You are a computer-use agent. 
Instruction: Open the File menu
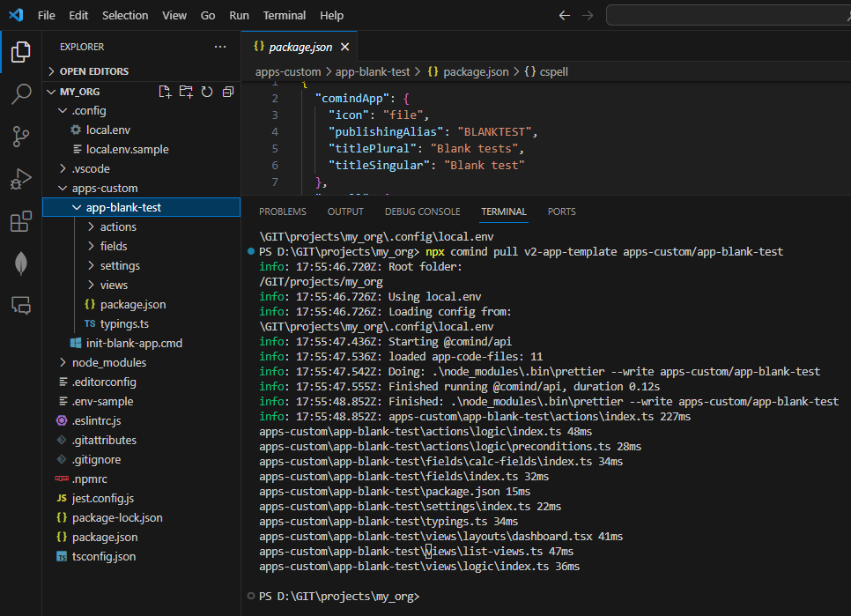(x=46, y=15)
